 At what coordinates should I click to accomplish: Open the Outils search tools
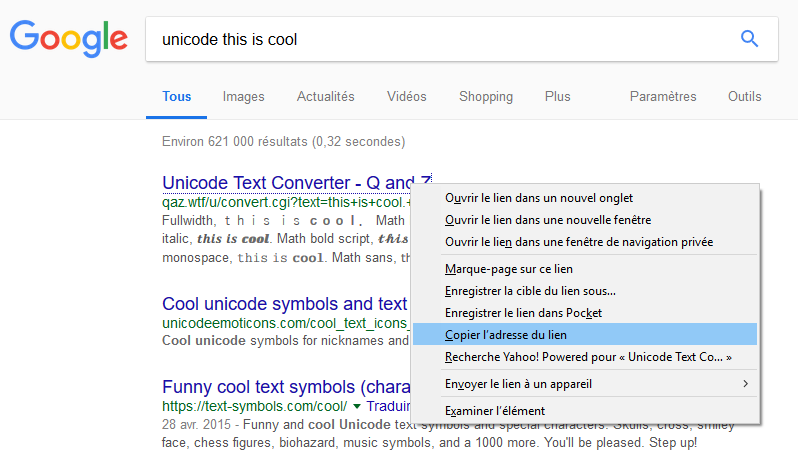coord(744,97)
